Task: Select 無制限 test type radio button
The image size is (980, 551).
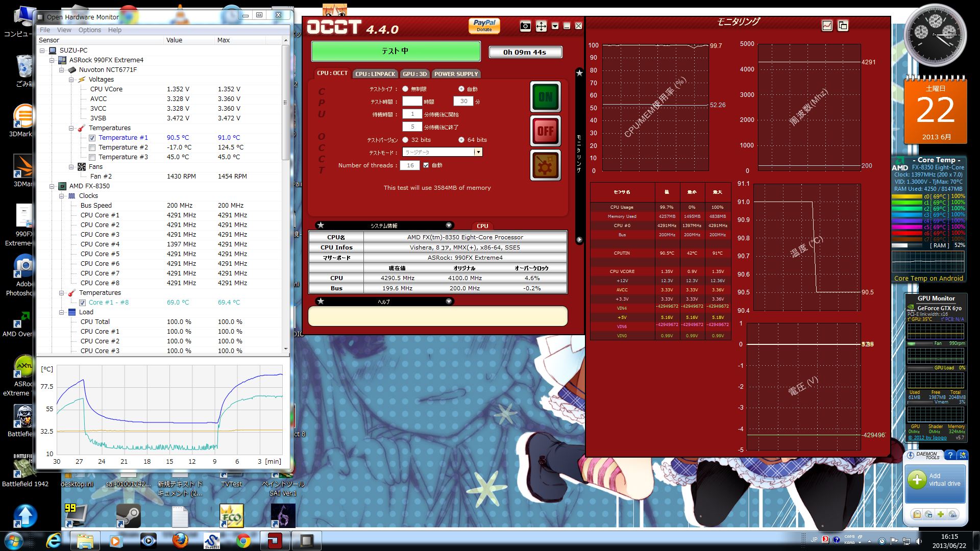Action: tap(405, 89)
